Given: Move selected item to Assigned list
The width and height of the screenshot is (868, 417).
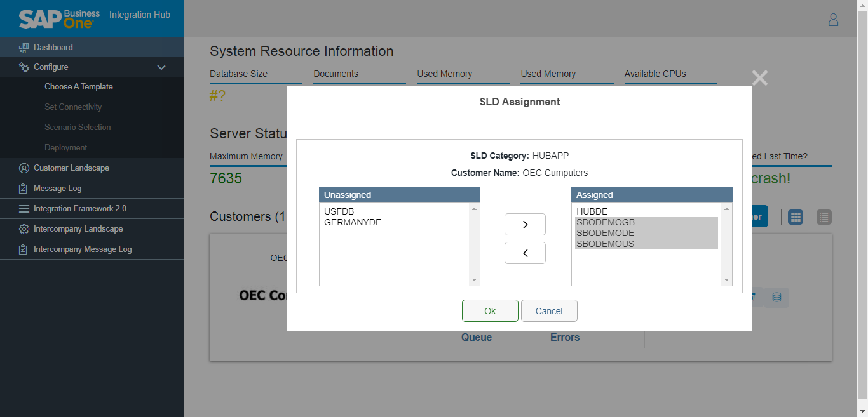Looking at the screenshot, I should coord(525,224).
